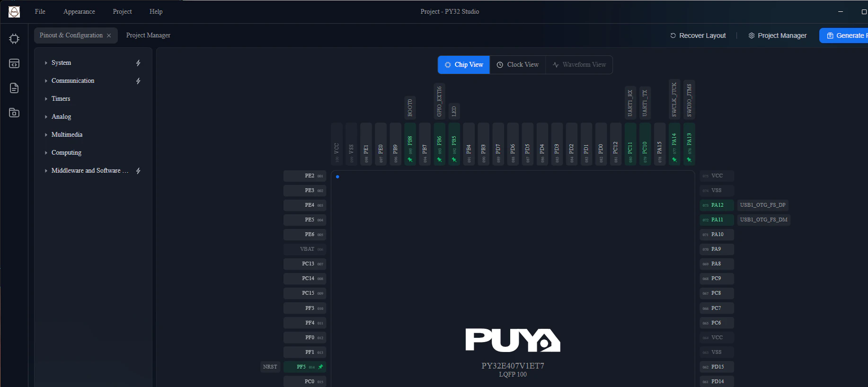Viewport: 868px width, 387px height.
Task: Select pin PA10 on the chip
Action: [x=717, y=235]
